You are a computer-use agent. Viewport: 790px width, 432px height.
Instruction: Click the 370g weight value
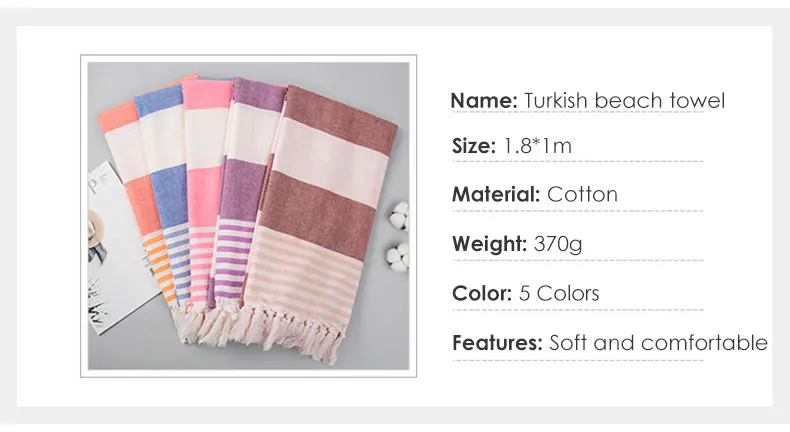tap(558, 244)
